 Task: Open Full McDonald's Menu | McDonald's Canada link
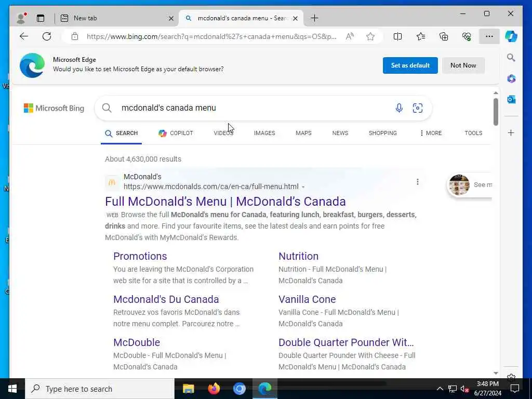coord(225,202)
